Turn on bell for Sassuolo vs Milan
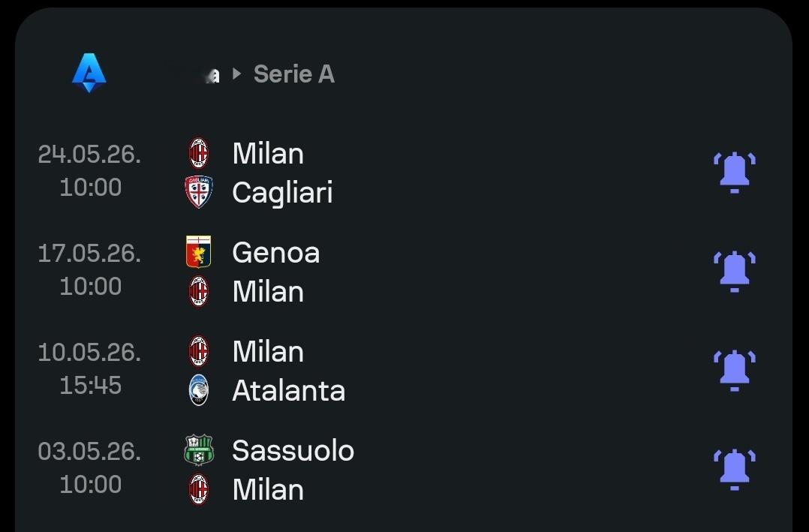Image resolution: width=809 pixels, height=532 pixels. [734, 469]
